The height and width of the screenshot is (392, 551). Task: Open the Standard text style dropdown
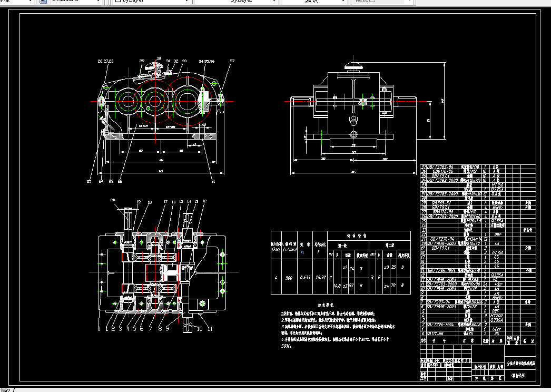(76, 1)
